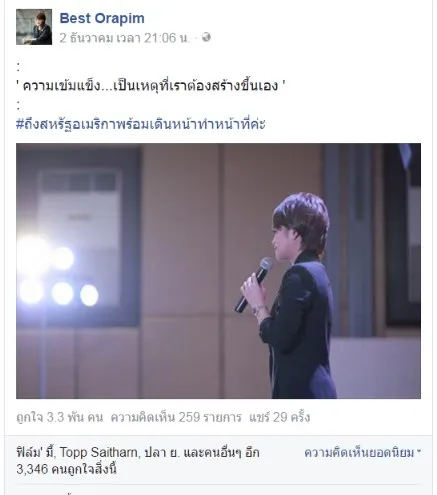The image size is (437, 495).
Task: Click the dark jacket in the photo
Action: click(x=299, y=328)
